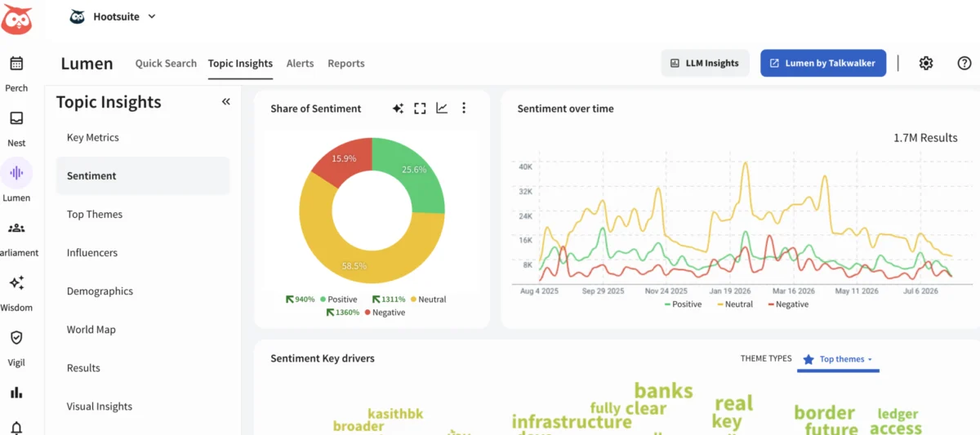
Task: Open the settings gear icon
Action: [925, 63]
